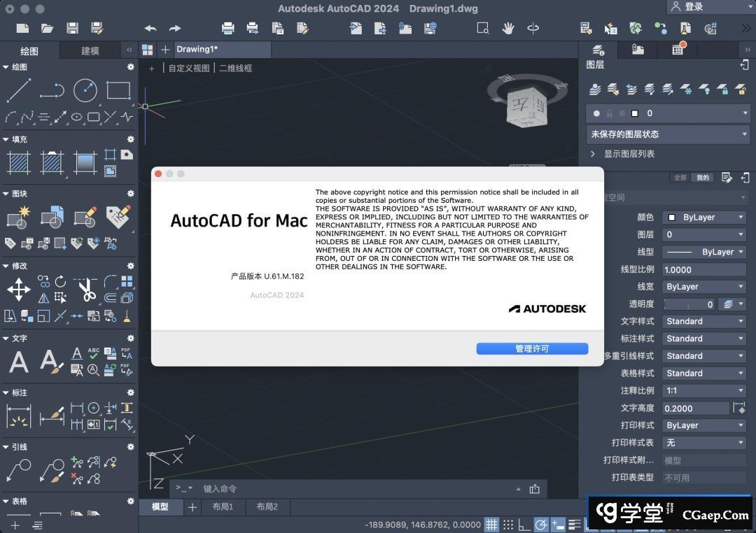Viewport: 756px width, 533px height.
Task: Select the Multiline Text tool
Action: tap(19, 362)
